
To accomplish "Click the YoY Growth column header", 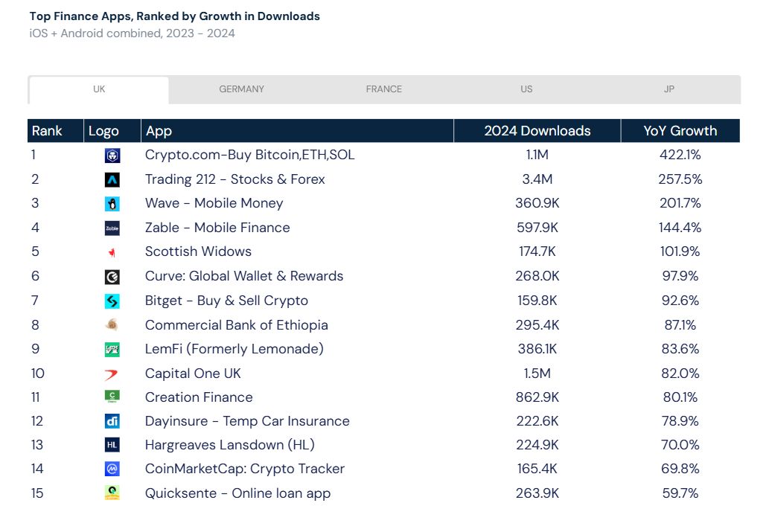I will pos(680,131).
